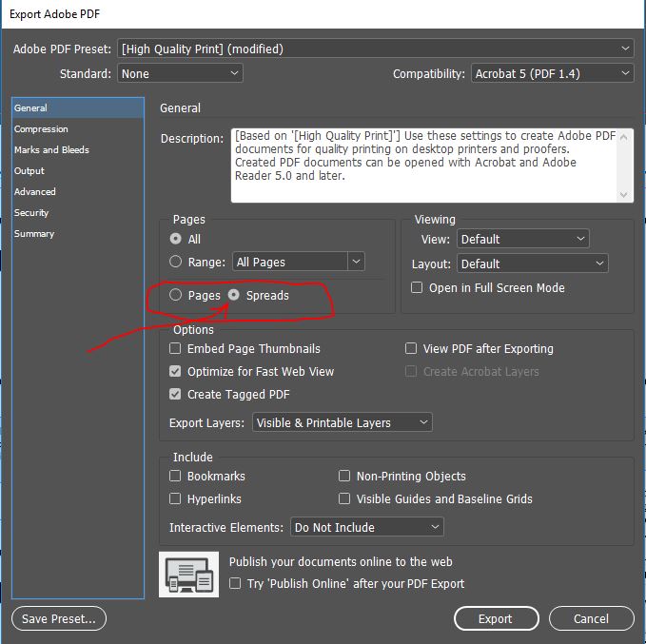Image resolution: width=646 pixels, height=644 pixels.
Task: Select the Range radio button
Action: pos(175,262)
